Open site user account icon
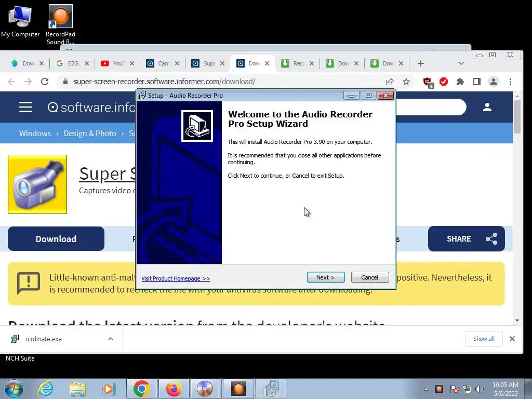Image resolution: width=532 pixels, height=399 pixels. pos(487,107)
